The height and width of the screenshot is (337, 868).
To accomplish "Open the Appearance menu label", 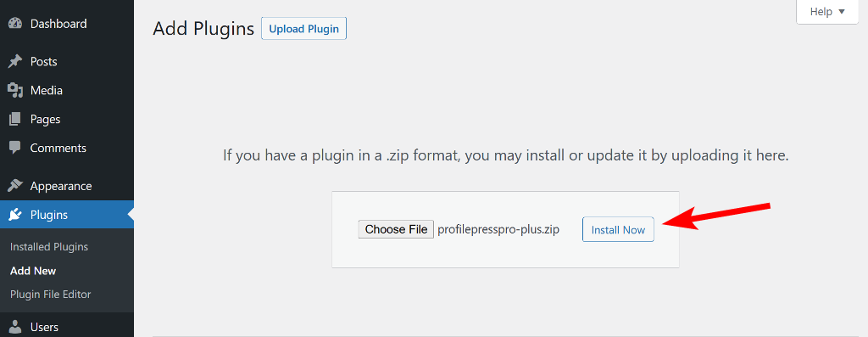I will click(61, 186).
